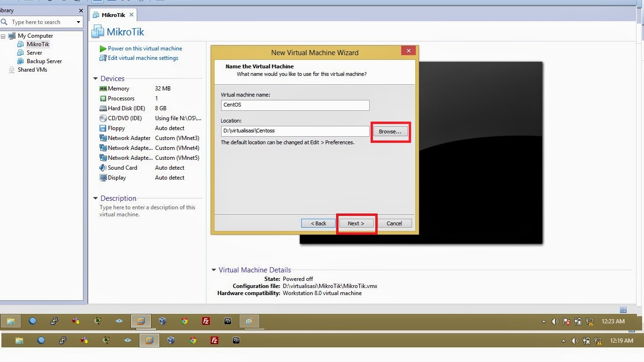Collapse the My Computer tree node
The height and width of the screenshot is (362, 644).
[3, 36]
